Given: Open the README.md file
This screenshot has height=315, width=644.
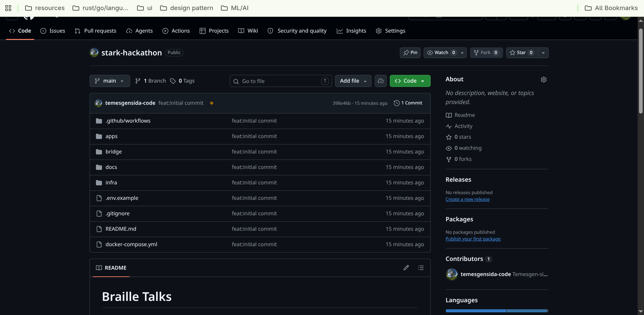Looking at the screenshot, I should coord(121,229).
